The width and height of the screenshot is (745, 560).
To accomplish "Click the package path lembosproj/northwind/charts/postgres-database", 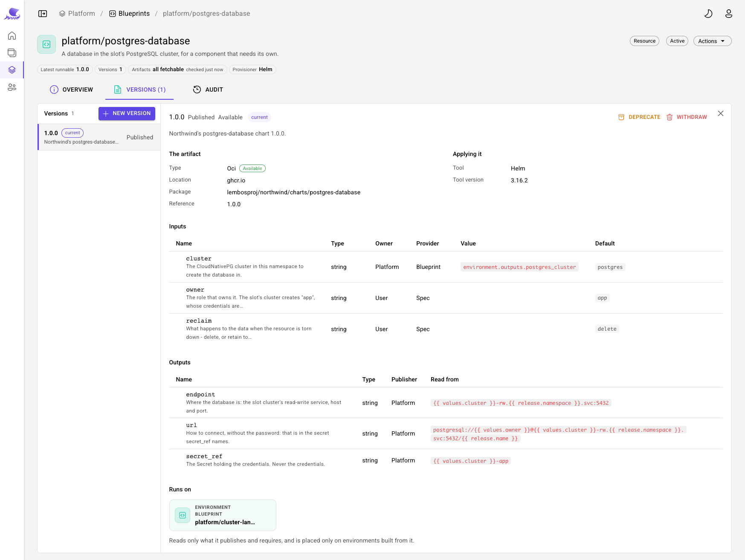I will pos(294,192).
